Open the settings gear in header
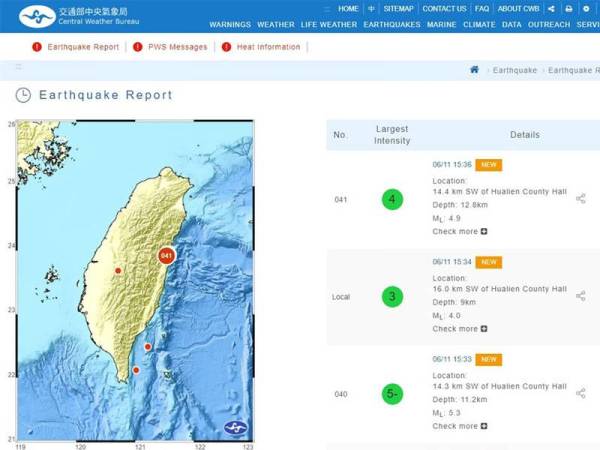 [586, 9]
